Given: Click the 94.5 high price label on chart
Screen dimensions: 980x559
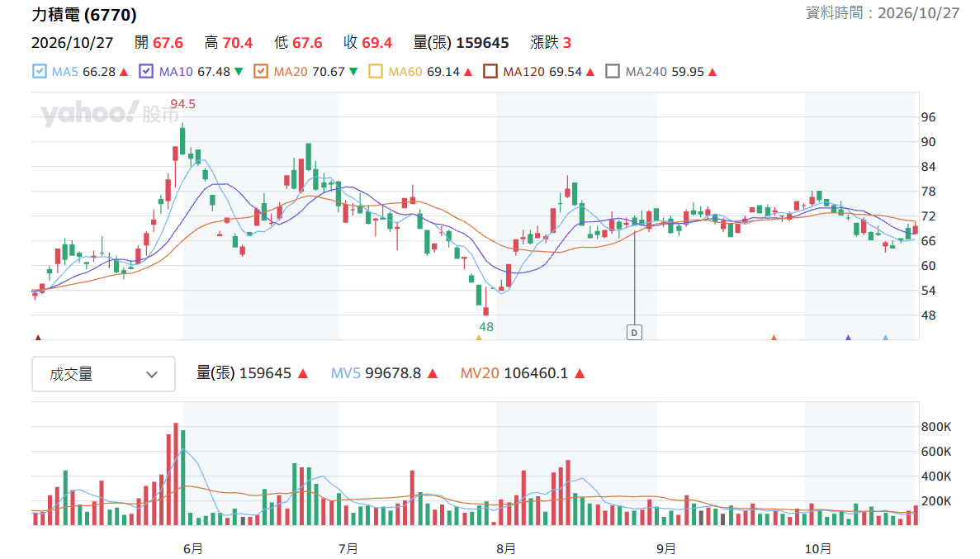Looking at the screenshot, I should tap(182, 104).
